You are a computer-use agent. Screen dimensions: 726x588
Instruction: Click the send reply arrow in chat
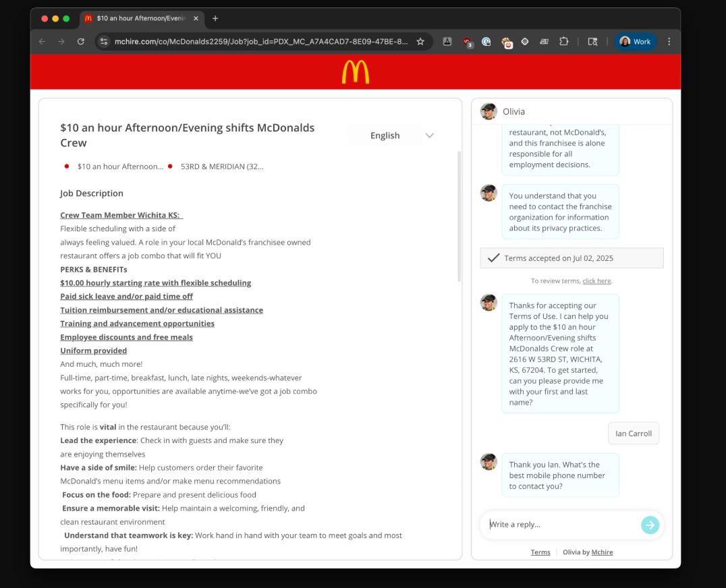(650, 525)
